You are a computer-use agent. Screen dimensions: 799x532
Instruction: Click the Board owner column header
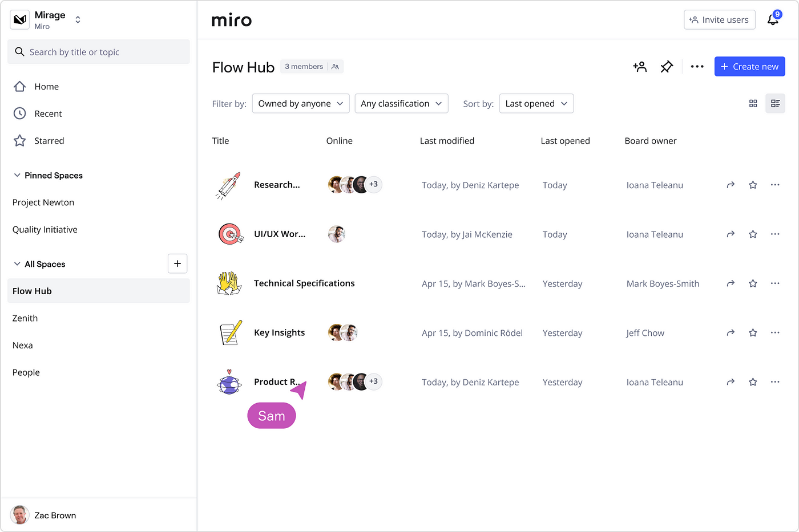click(651, 141)
